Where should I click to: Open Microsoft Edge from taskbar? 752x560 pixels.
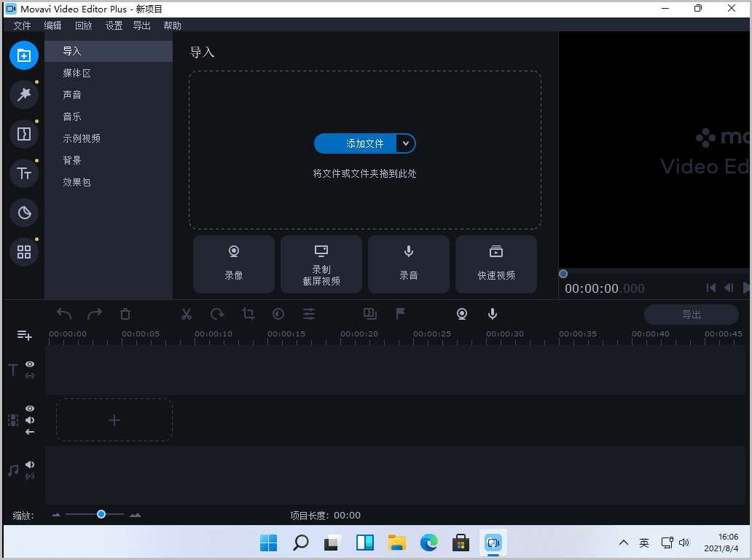click(428, 543)
